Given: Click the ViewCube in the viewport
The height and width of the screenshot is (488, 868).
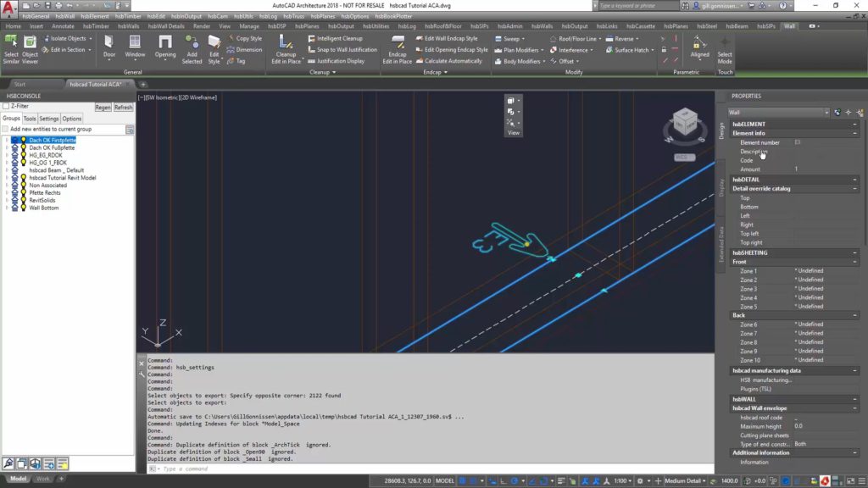Looking at the screenshot, I should coord(685,124).
